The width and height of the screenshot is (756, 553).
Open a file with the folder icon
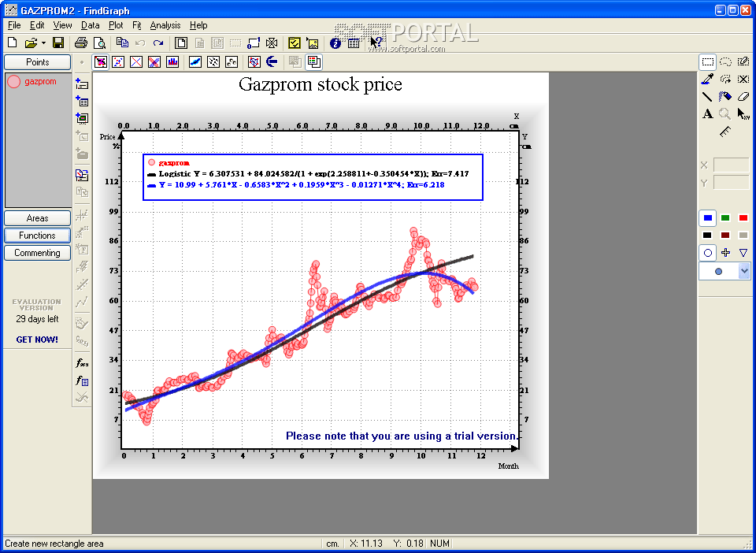coord(31,43)
